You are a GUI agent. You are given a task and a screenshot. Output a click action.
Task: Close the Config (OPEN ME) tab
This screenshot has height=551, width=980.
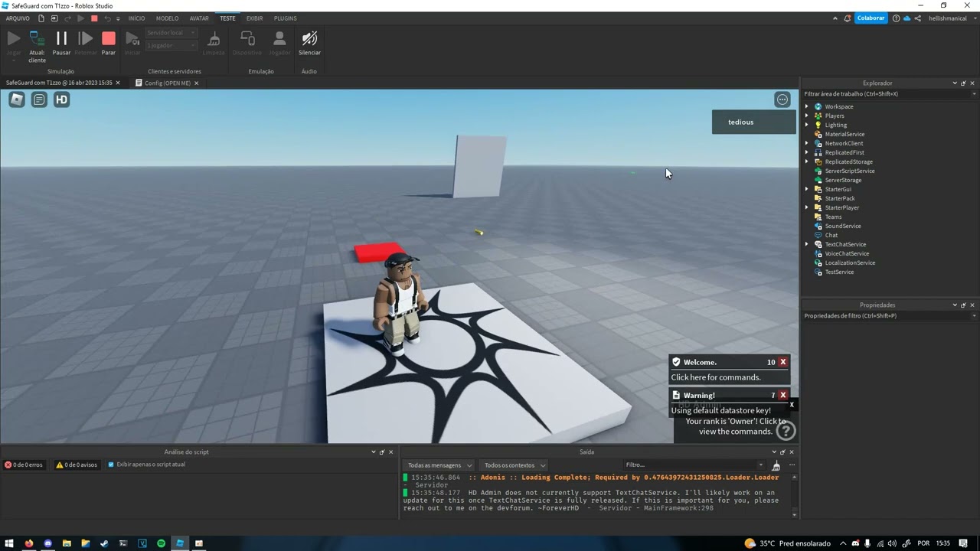196,83
